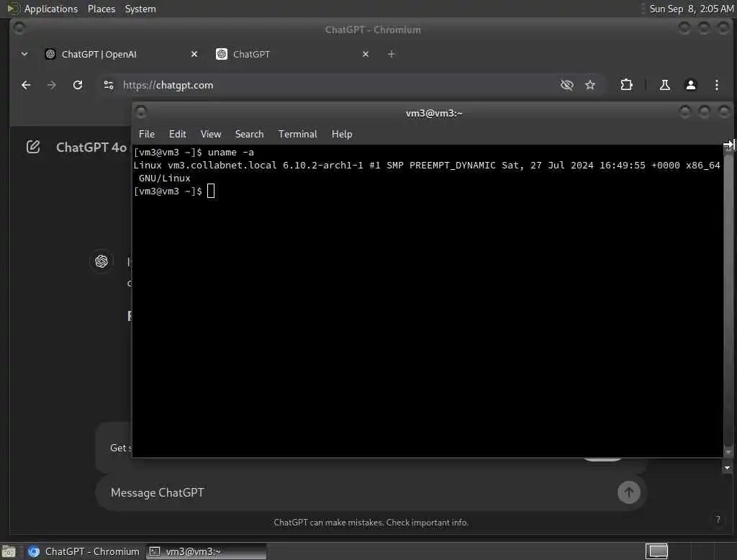Go forward in Chromium
The height and width of the screenshot is (560, 737).
tap(52, 85)
